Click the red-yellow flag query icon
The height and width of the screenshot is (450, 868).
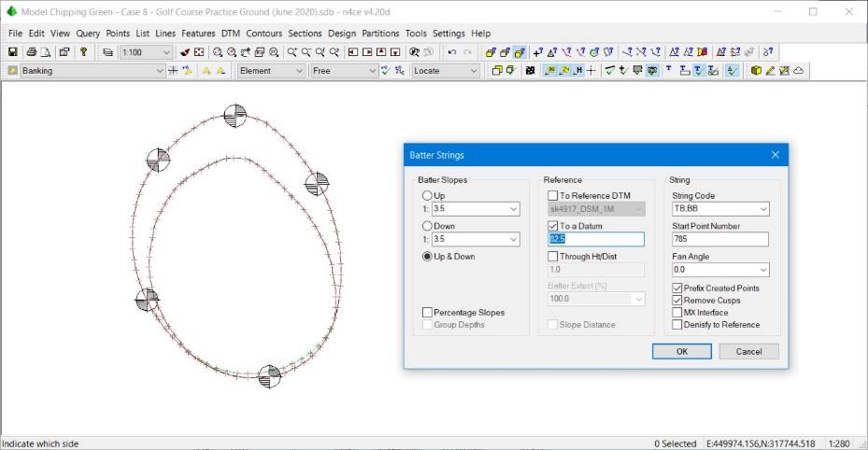click(x=703, y=52)
